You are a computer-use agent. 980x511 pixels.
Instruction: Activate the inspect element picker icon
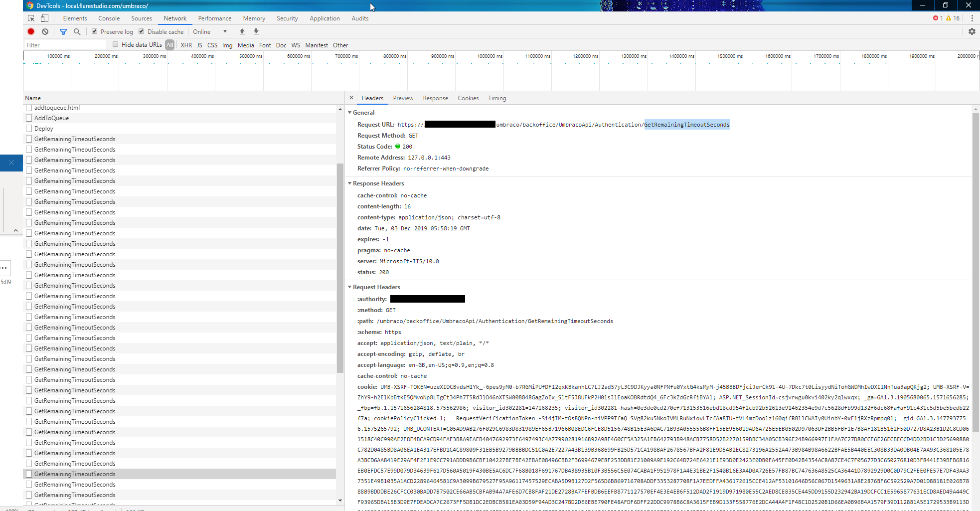point(31,18)
